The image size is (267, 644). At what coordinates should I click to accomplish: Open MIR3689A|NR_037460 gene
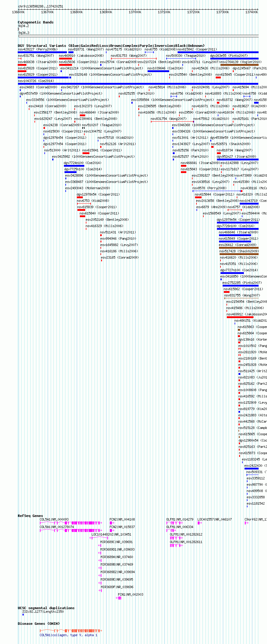117,557
